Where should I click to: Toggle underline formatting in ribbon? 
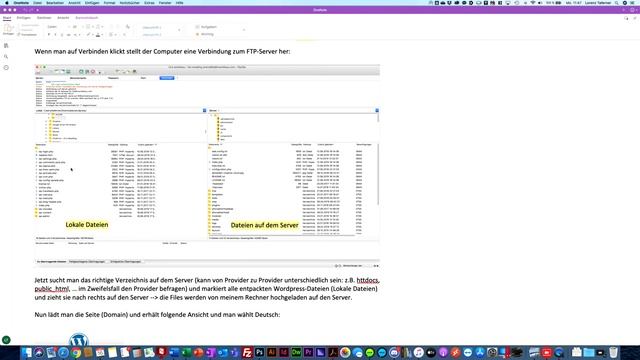pyautogui.click(x=62, y=35)
